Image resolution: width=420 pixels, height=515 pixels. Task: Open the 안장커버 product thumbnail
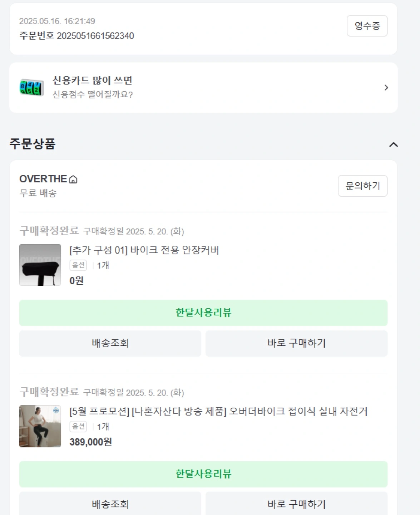(40, 265)
